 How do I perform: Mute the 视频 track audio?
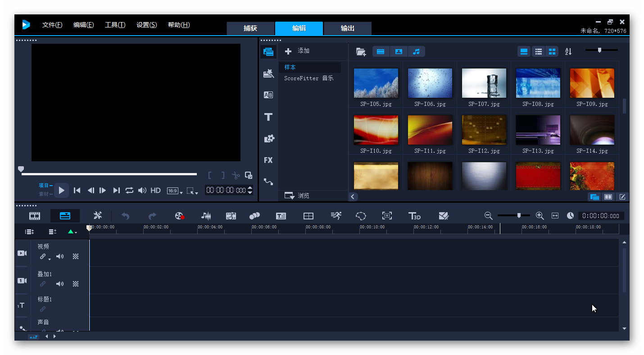pos(59,257)
